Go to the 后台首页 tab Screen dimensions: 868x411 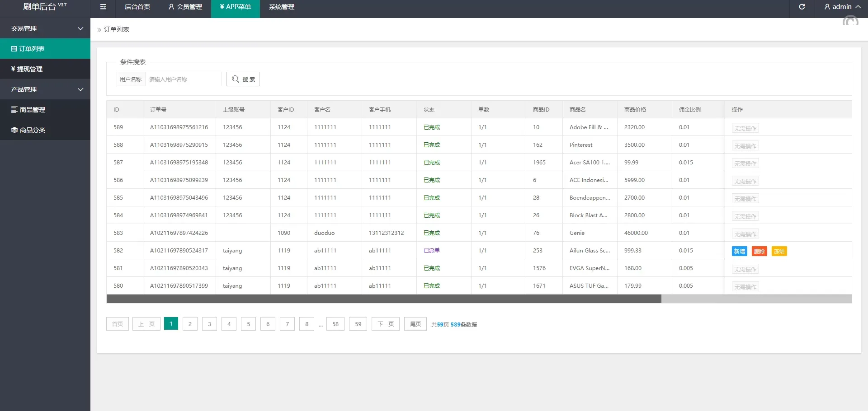point(137,7)
